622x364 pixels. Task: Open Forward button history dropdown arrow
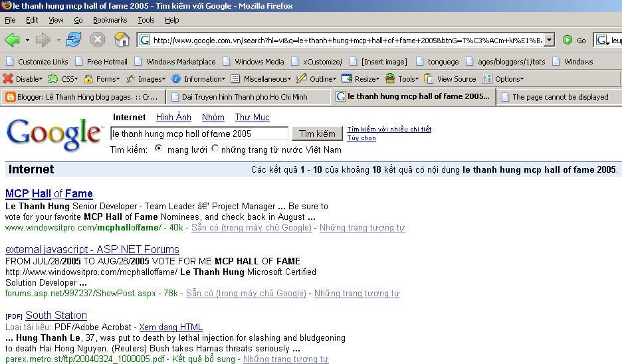pyautogui.click(x=58, y=40)
